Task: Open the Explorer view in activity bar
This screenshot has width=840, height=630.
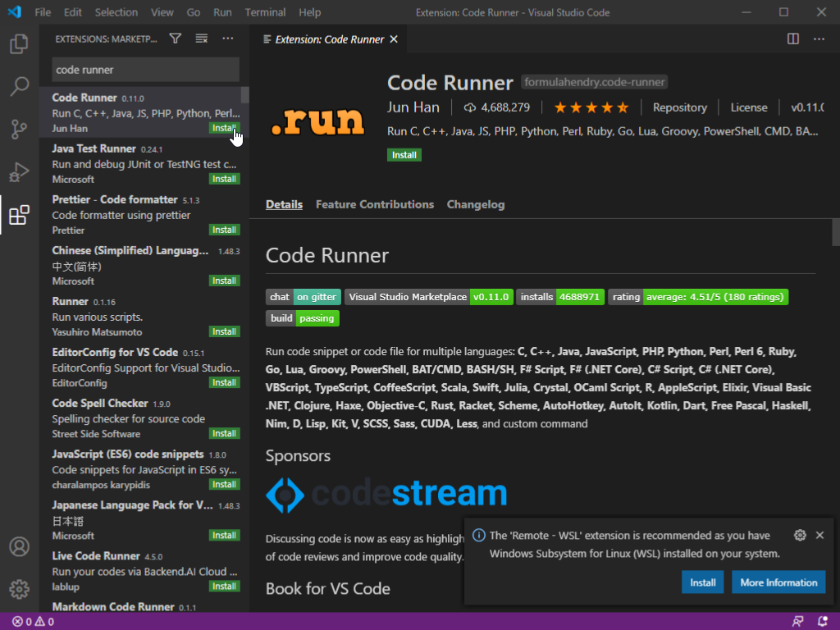Action: click(19, 44)
